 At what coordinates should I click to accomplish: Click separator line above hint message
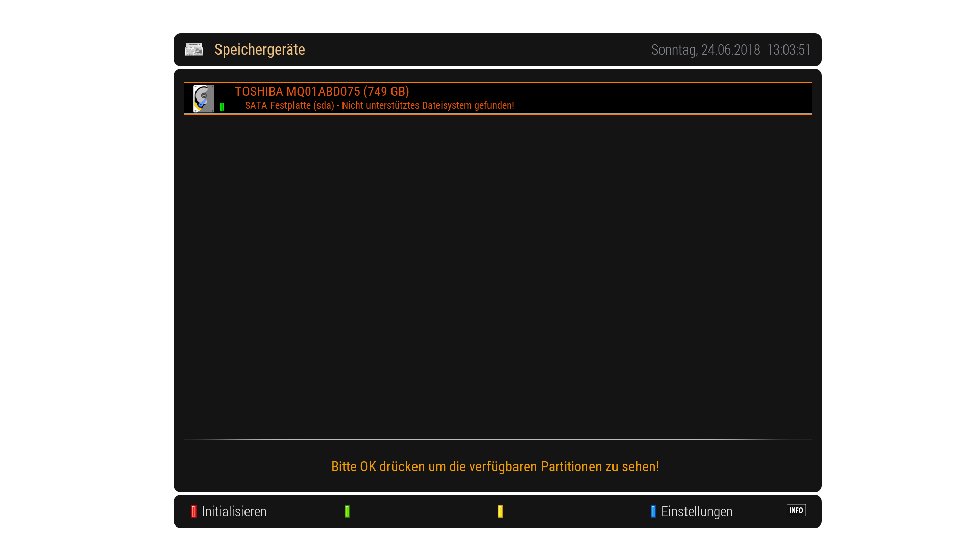(497, 439)
